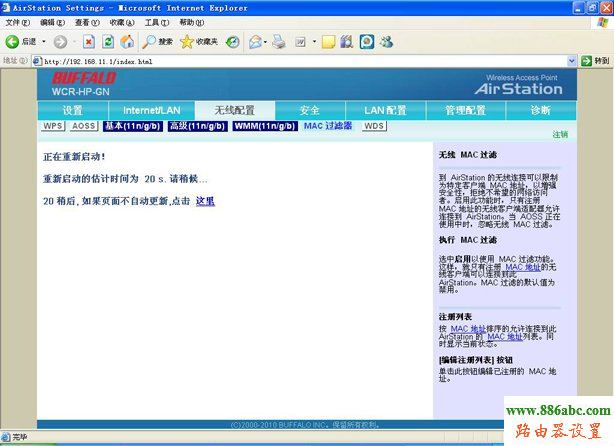Open the 管理配置 tab

click(465, 110)
